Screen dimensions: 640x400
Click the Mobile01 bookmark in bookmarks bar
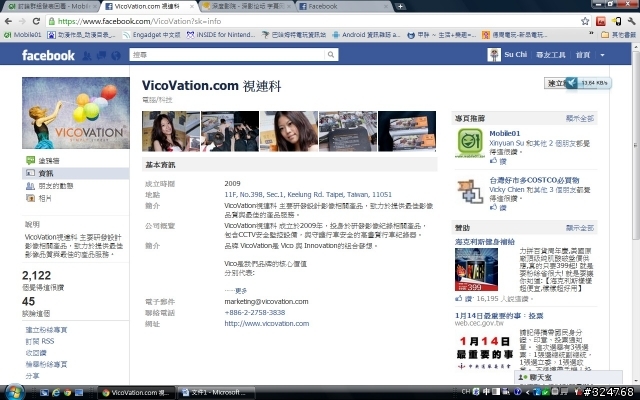(x=23, y=35)
